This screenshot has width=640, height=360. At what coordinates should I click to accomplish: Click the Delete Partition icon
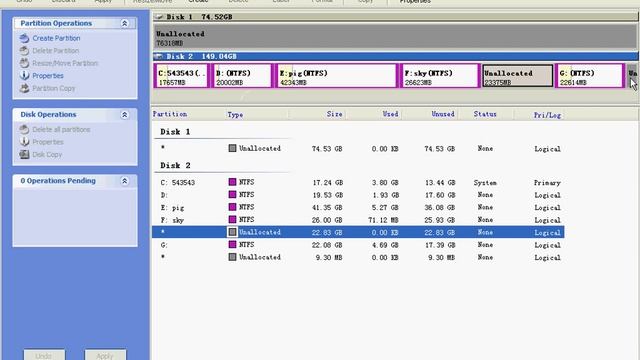pos(24,51)
